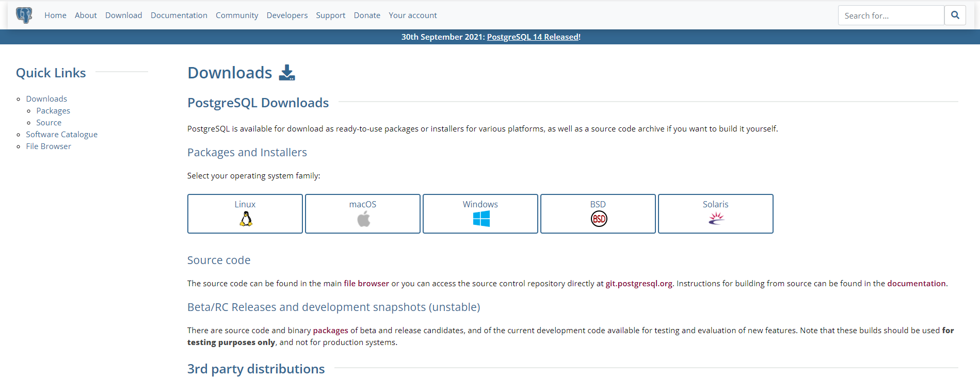Click download icon beside Downloads heading

click(x=287, y=73)
